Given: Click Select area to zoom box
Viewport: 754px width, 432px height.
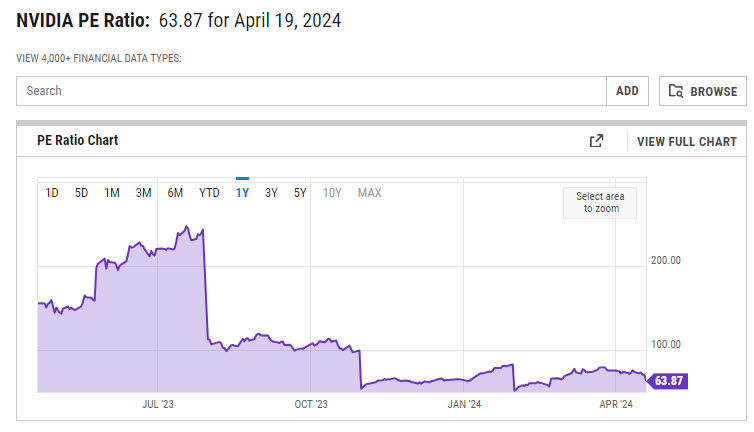Looking at the screenshot, I should click(x=600, y=203).
